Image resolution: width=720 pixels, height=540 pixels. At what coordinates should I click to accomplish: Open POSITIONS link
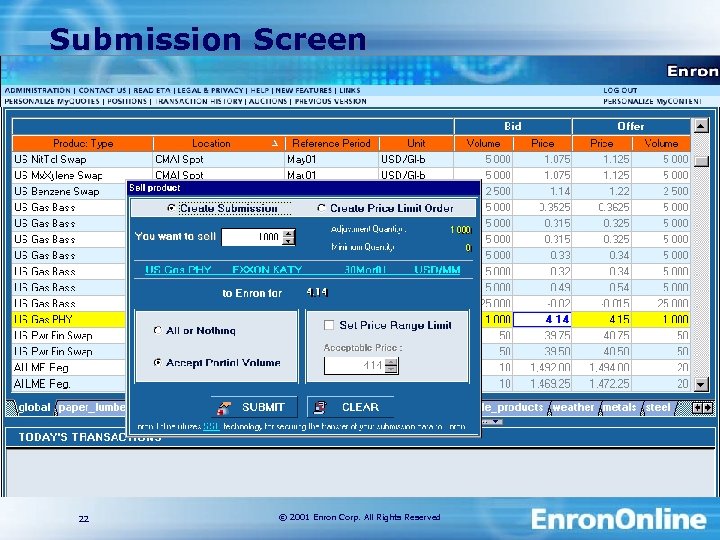point(127,101)
